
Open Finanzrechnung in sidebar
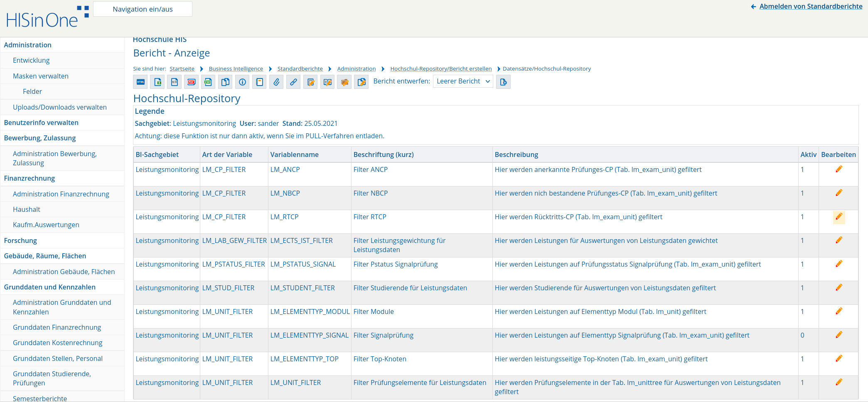[x=62, y=178]
